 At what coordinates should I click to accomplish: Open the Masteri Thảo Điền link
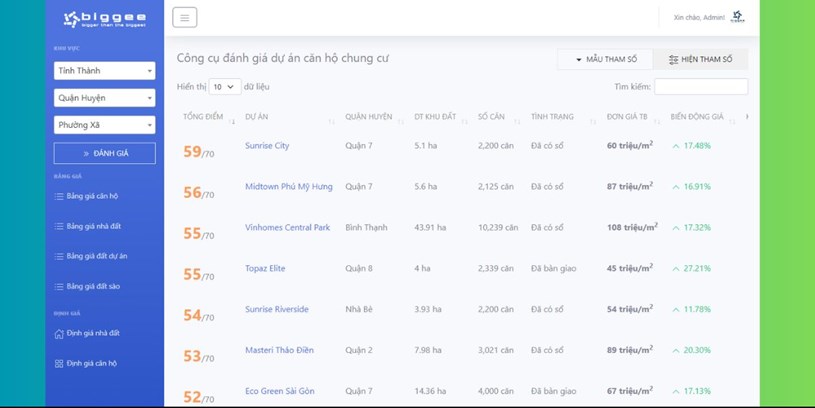(279, 350)
